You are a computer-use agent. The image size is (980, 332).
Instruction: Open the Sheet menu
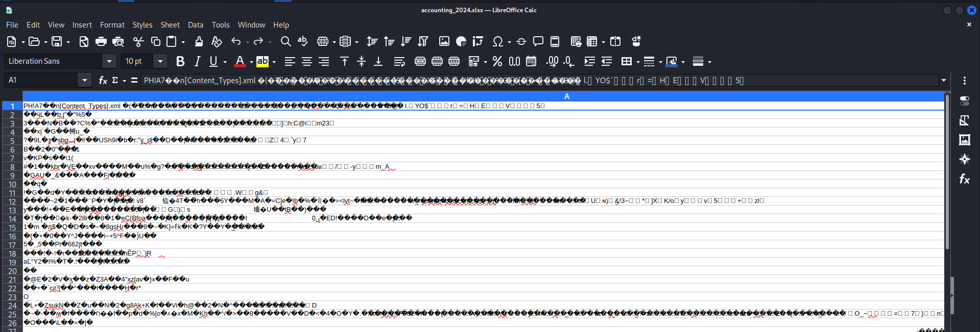(x=170, y=24)
